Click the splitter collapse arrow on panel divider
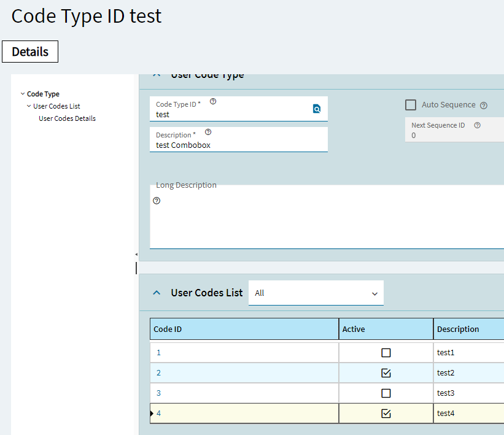The width and height of the screenshot is (504, 435). pyautogui.click(x=136, y=254)
